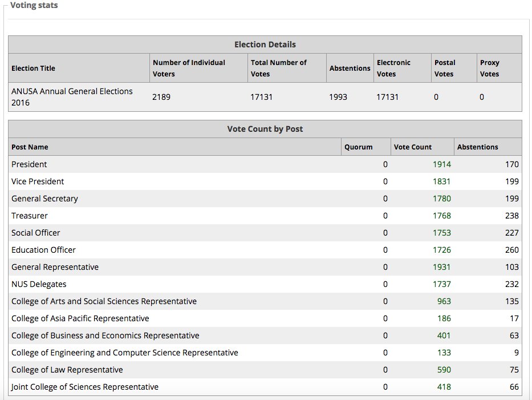Open Engineering and Computer Science count 133
The width and height of the screenshot is (532, 400).
(444, 353)
